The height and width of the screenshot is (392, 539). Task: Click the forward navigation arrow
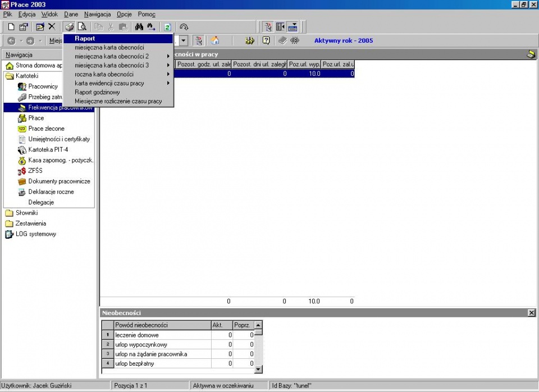click(x=30, y=41)
